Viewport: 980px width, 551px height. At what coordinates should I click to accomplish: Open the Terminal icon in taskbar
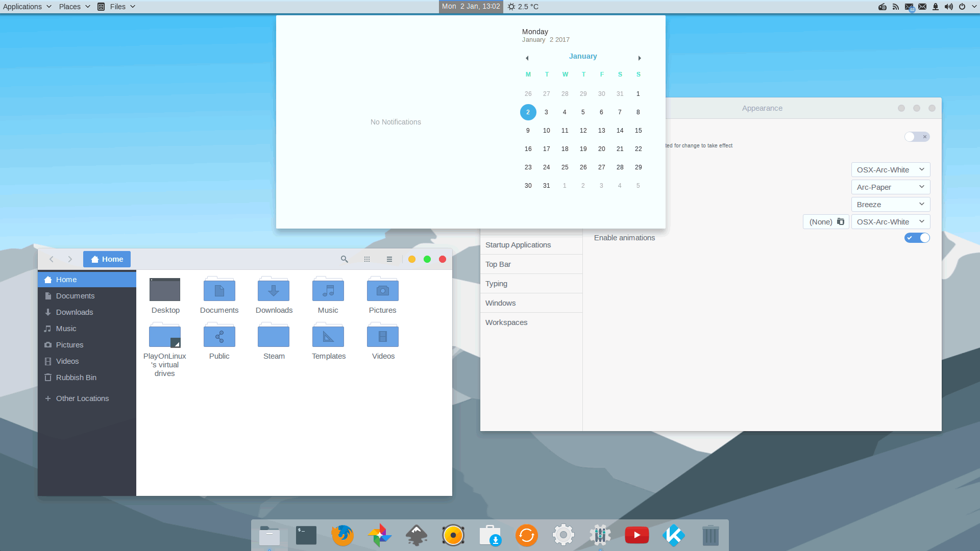pos(306,535)
